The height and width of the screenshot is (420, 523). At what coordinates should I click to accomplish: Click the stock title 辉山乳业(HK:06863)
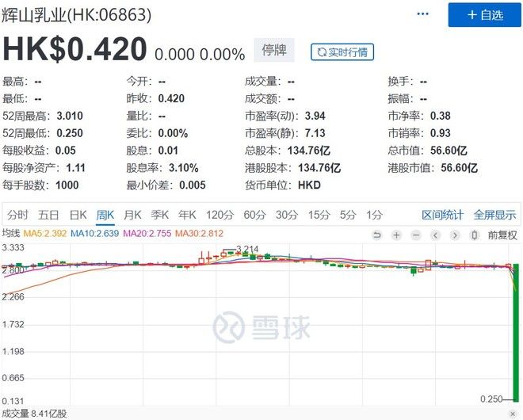77,15
